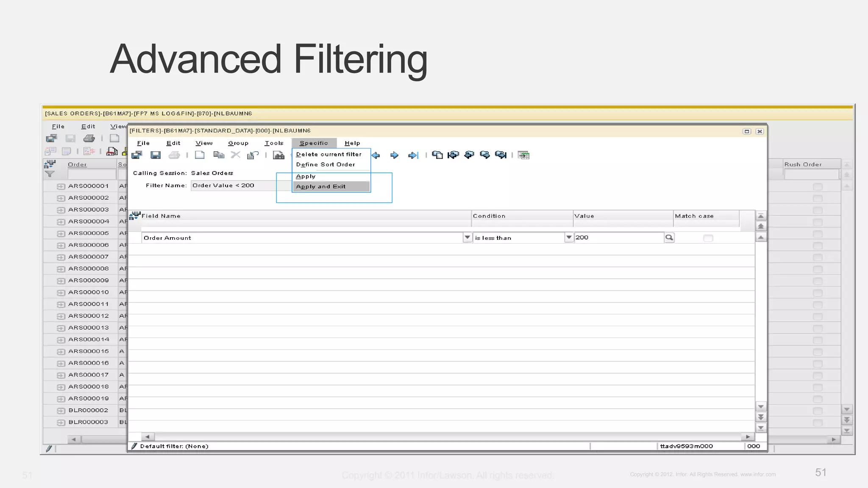Open the Order Amount field name dropdown
Image resolution: width=868 pixels, height=488 pixels.
tap(467, 238)
